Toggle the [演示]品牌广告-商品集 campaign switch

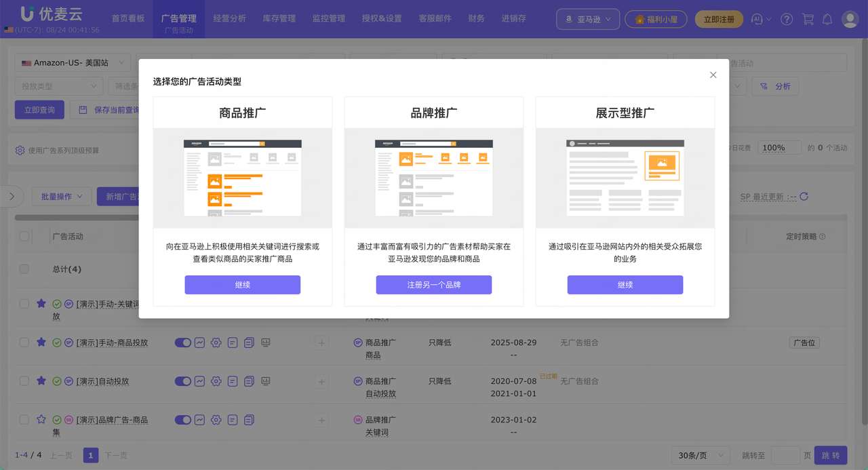coord(183,420)
